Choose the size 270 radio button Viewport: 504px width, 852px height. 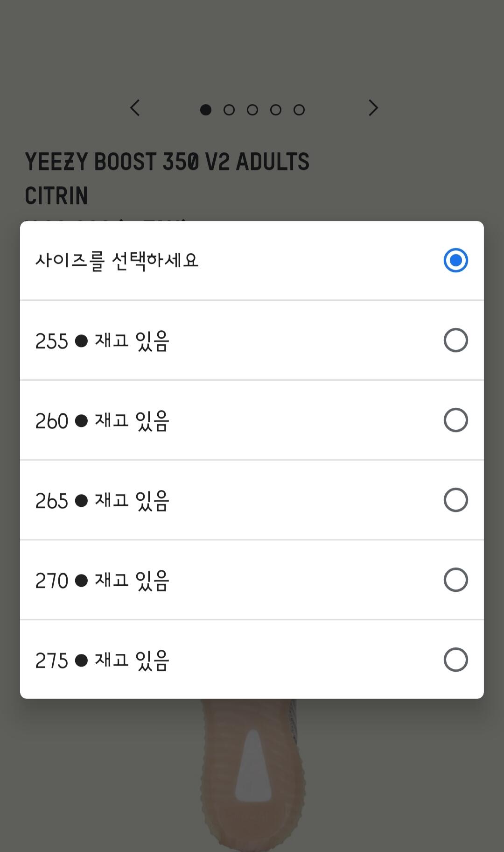tap(455, 580)
